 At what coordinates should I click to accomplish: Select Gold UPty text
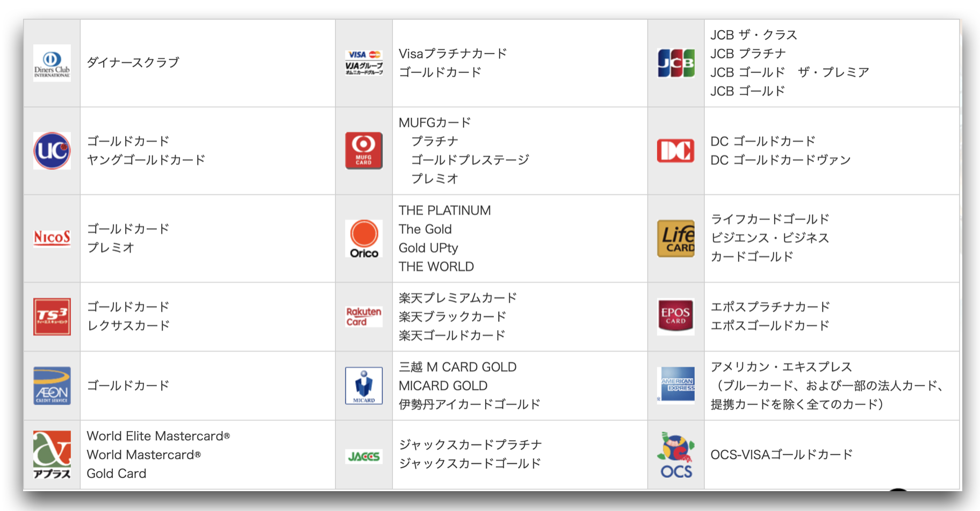pos(428,248)
